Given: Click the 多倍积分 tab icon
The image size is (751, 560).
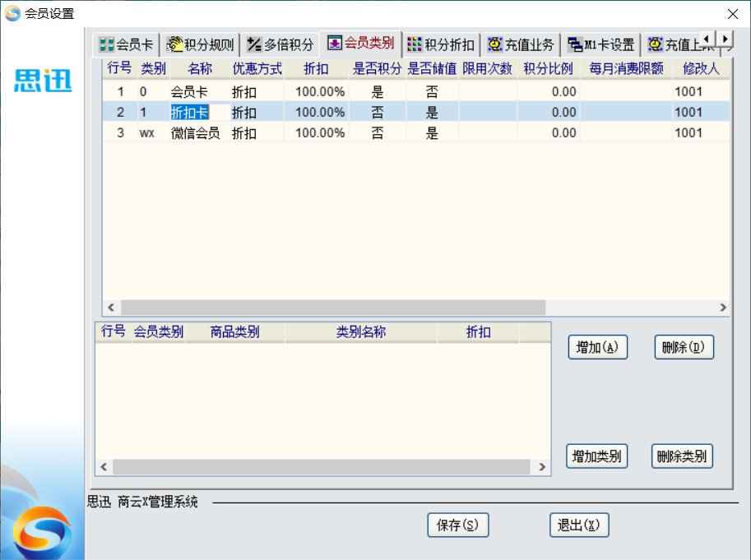Looking at the screenshot, I should [254, 44].
